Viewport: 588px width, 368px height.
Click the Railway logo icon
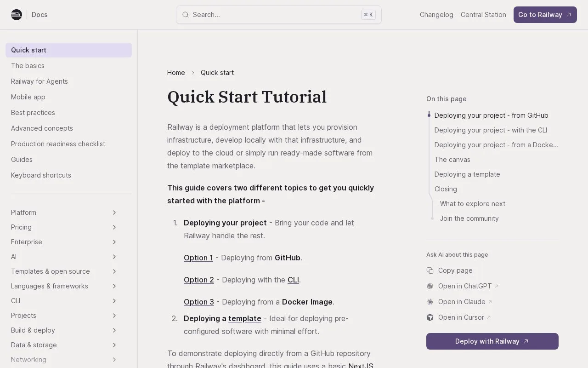(17, 15)
